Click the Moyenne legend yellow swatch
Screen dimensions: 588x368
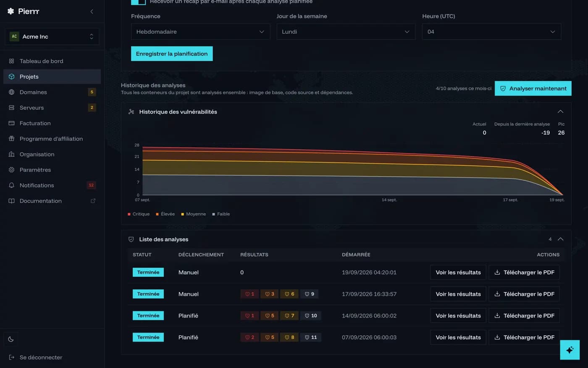(x=183, y=214)
